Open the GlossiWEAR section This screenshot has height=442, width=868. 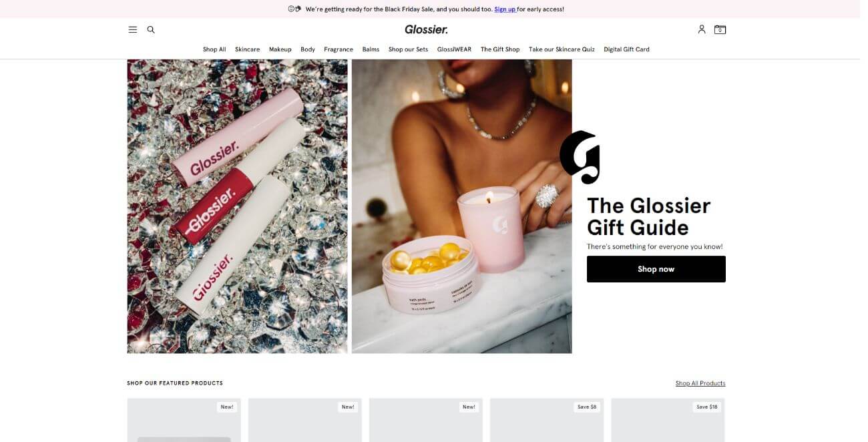(454, 49)
